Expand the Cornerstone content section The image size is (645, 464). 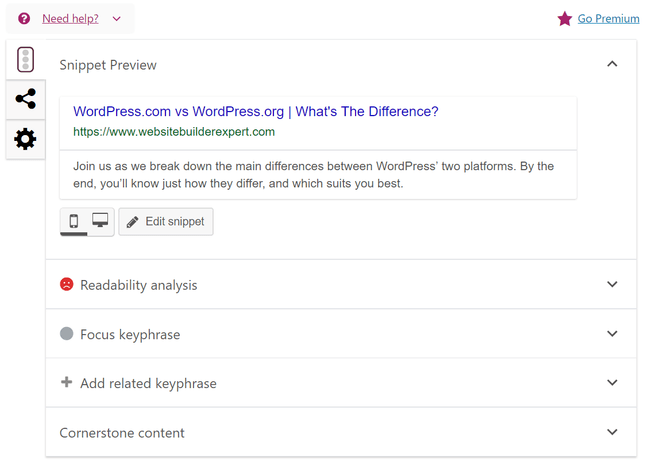(x=613, y=432)
